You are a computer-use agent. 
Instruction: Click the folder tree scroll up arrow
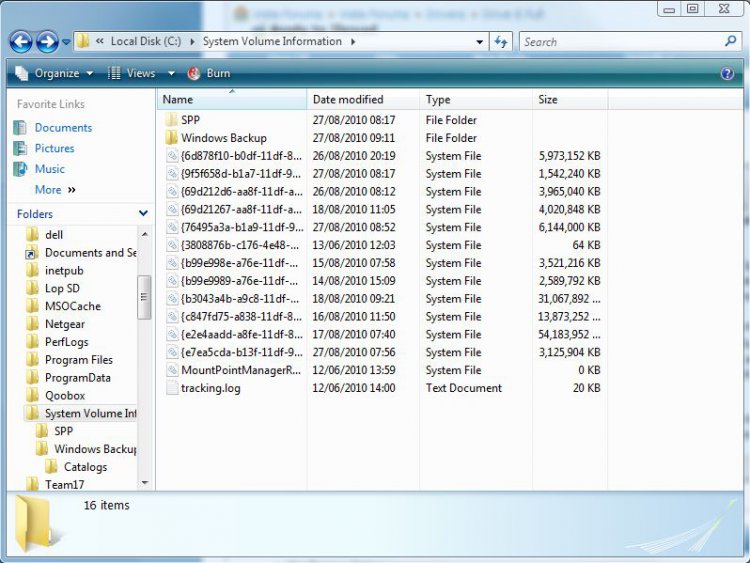coord(144,234)
